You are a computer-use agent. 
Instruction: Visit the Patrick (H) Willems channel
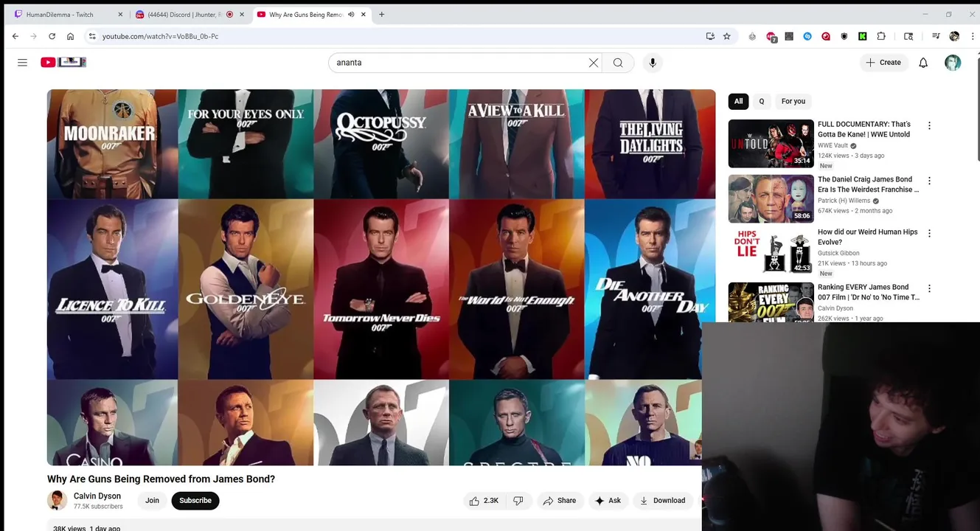click(x=844, y=201)
